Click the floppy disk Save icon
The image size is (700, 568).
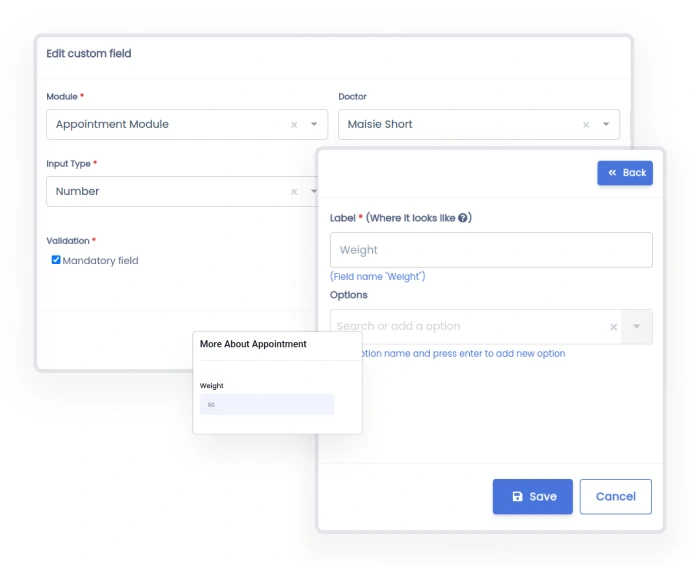coord(517,497)
